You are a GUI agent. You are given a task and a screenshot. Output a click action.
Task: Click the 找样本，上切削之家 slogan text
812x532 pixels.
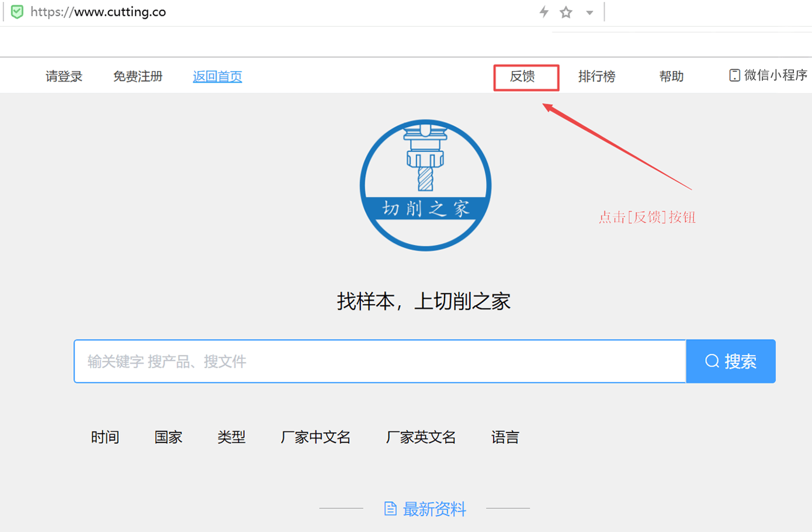[x=424, y=301]
